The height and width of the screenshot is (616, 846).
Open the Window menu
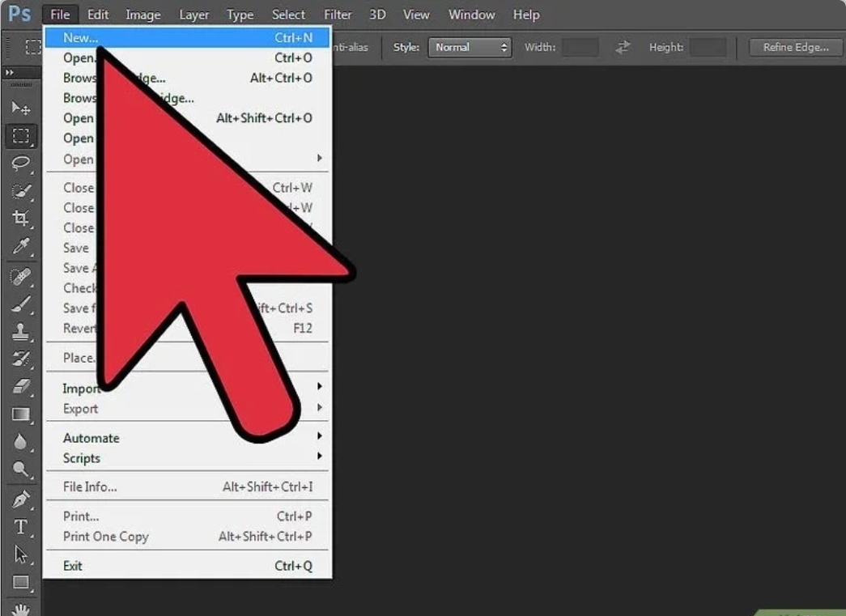pyautogui.click(x=471, y=15)
